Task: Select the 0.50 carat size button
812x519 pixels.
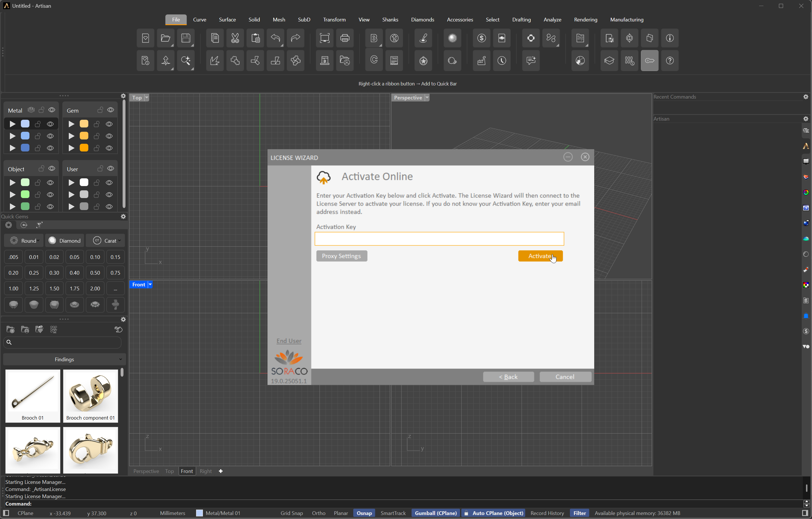Action: click(95, 273)
